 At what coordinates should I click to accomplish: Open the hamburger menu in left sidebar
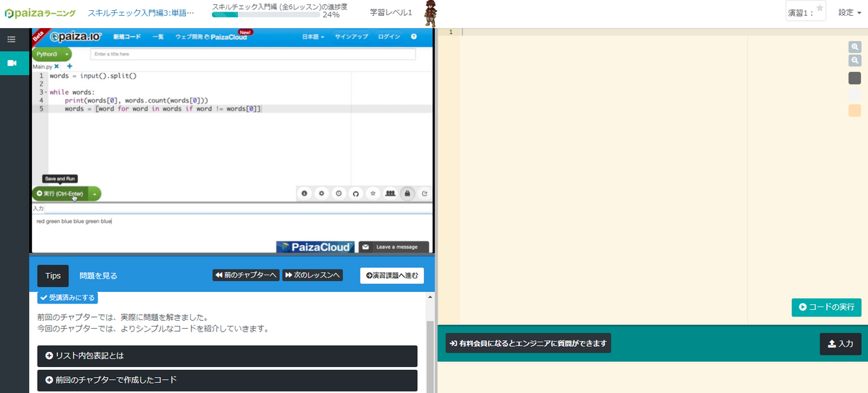coord(12,39)
